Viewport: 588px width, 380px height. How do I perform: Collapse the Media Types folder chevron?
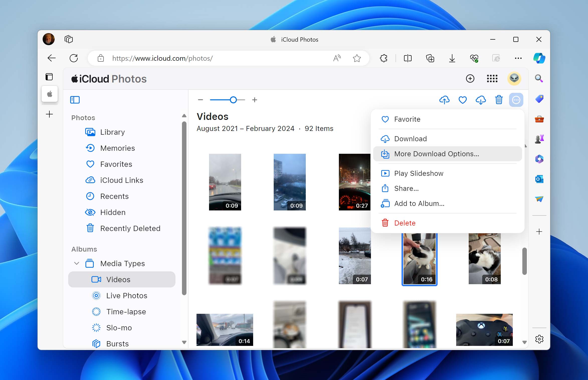pos(77,263)
